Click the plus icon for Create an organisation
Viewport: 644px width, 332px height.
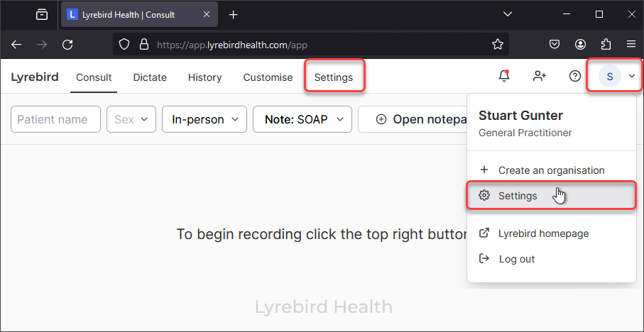485,170
